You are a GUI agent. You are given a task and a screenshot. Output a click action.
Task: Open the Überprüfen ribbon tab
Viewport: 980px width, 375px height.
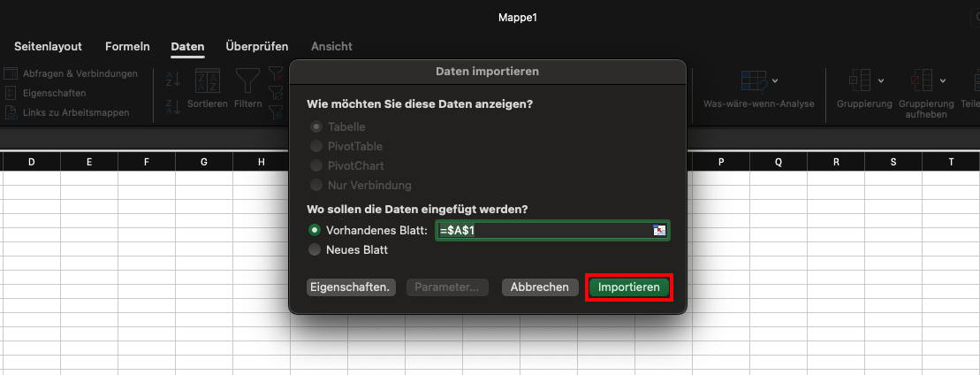pyautogui.click(x=257, y=46)
